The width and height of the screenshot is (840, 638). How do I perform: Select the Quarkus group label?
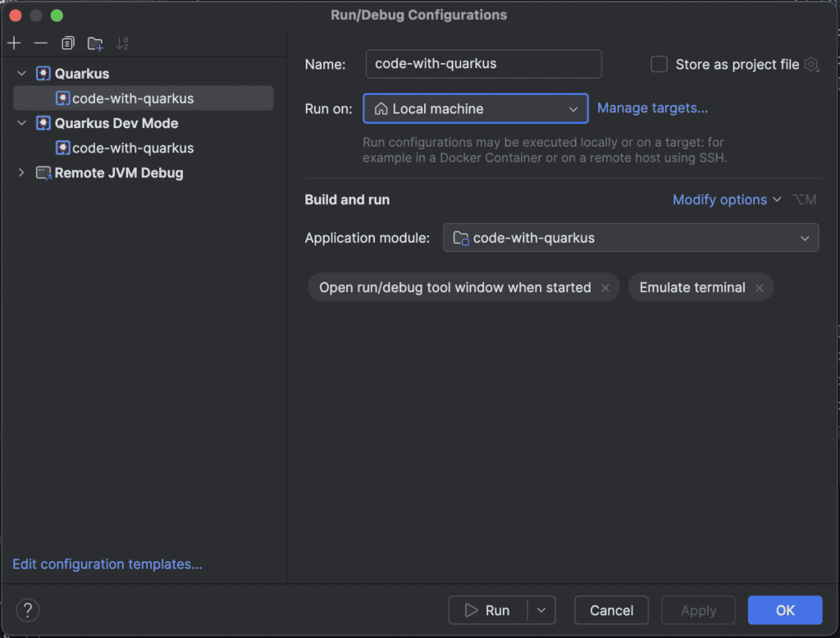click(82, 73)
